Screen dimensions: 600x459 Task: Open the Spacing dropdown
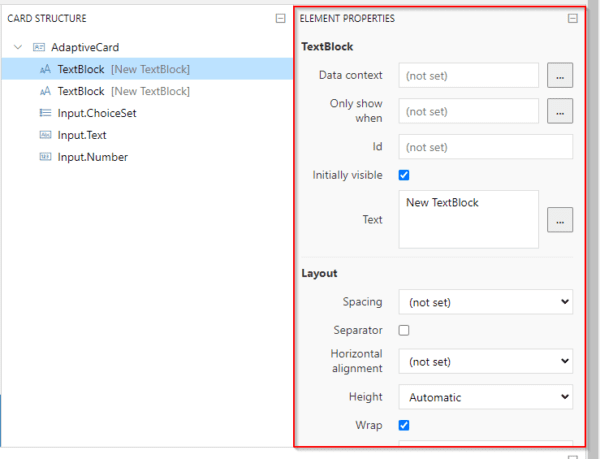(485, 301)
